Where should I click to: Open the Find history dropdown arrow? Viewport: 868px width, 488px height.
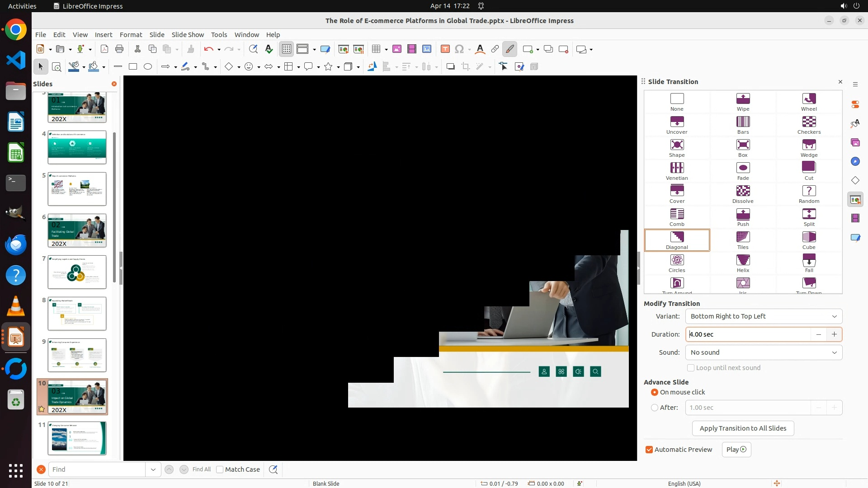click(153, 469)
